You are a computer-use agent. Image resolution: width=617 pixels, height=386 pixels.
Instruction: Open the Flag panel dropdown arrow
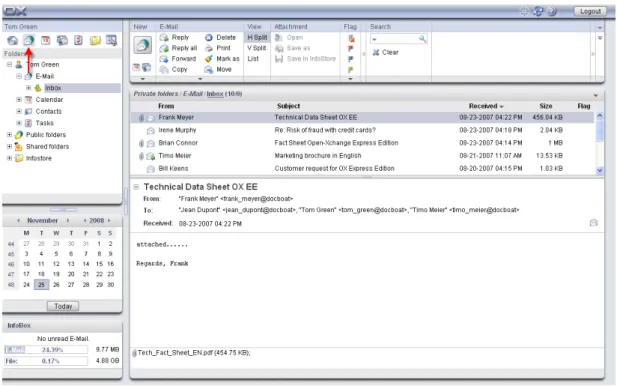point(350,79)
